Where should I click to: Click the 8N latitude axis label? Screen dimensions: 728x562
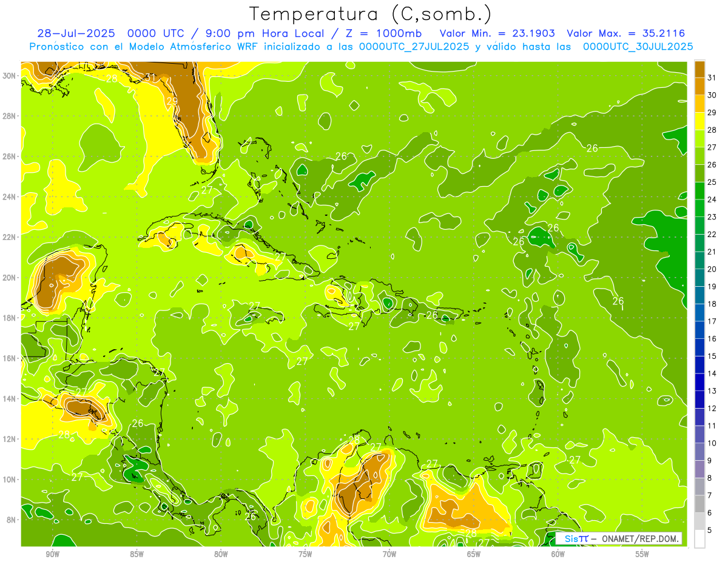tap(12, 520)
